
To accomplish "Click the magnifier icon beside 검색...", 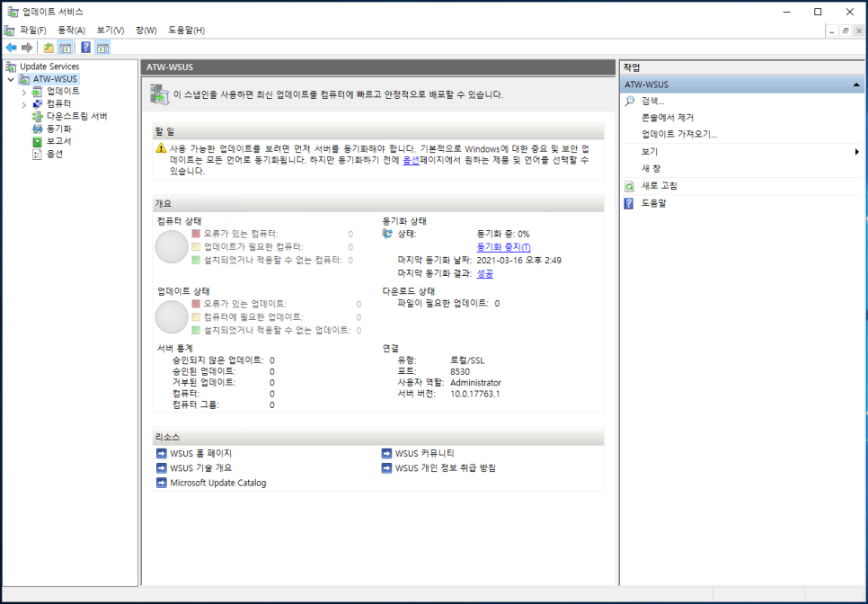I will [x=629, y=102].
